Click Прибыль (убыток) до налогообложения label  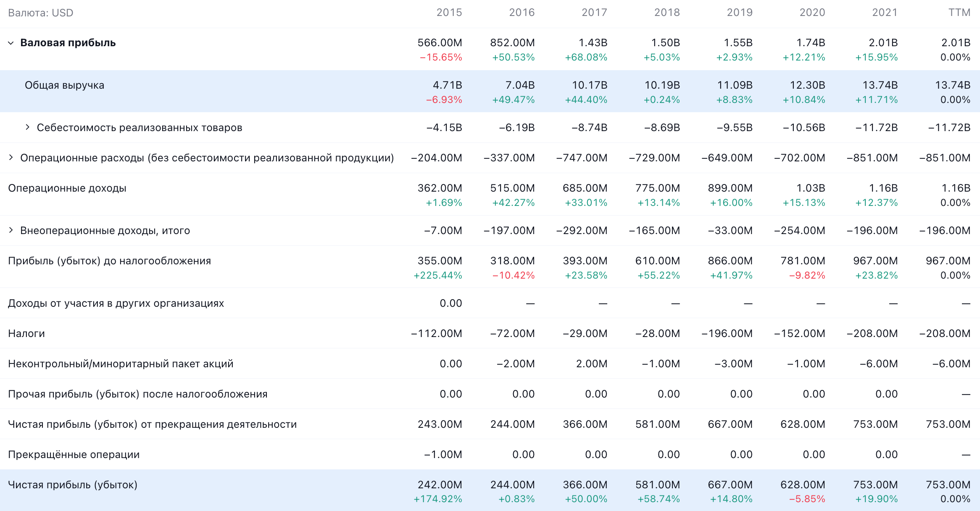[109, 261]
